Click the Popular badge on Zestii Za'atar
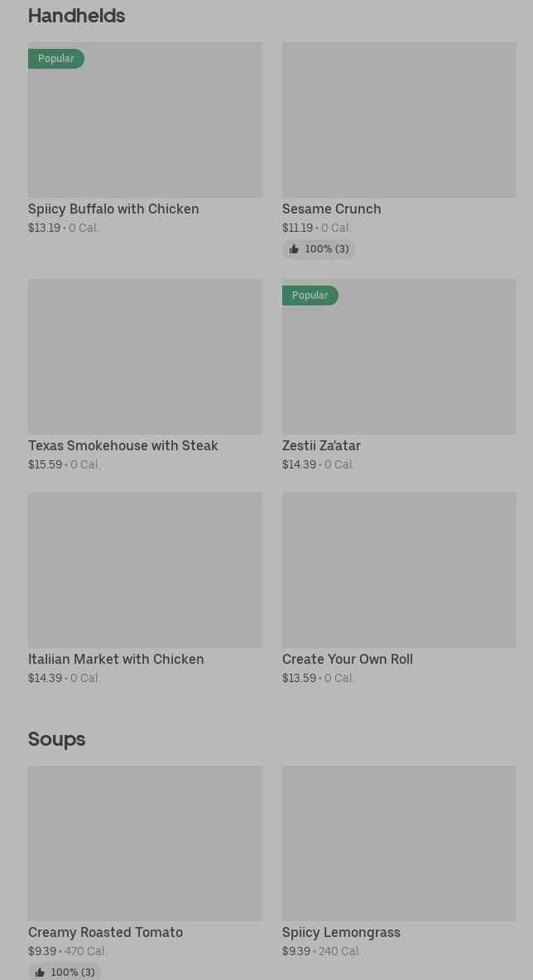The height and width of the screenshot is (980, 533). click(310, 295)
